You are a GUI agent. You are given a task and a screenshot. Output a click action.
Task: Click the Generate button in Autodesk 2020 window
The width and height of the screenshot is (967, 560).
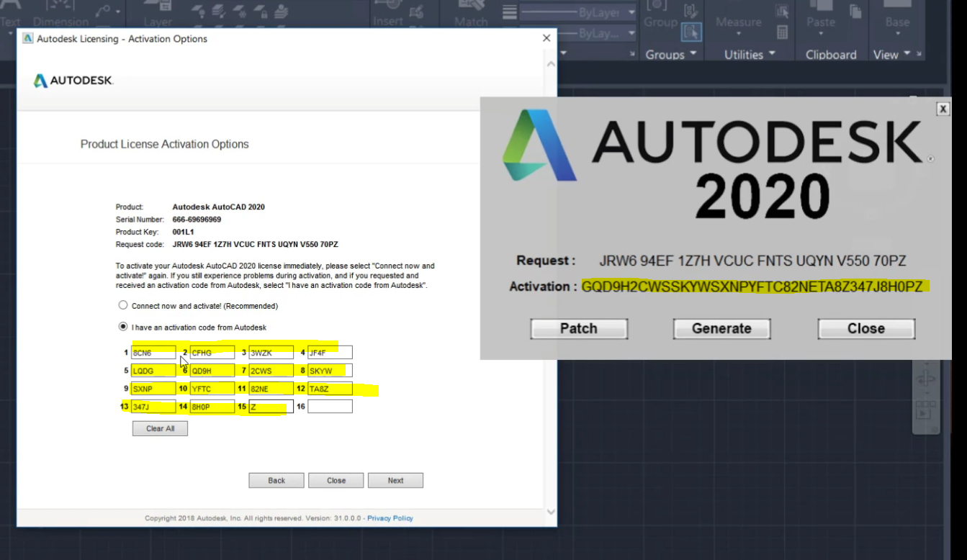coord(721,328)
